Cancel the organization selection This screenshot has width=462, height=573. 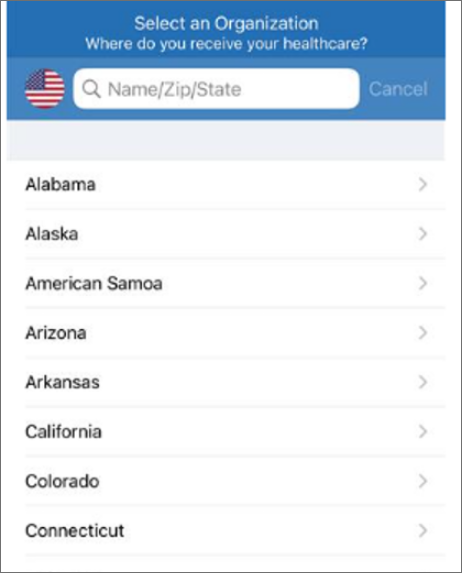click(398, 89)
